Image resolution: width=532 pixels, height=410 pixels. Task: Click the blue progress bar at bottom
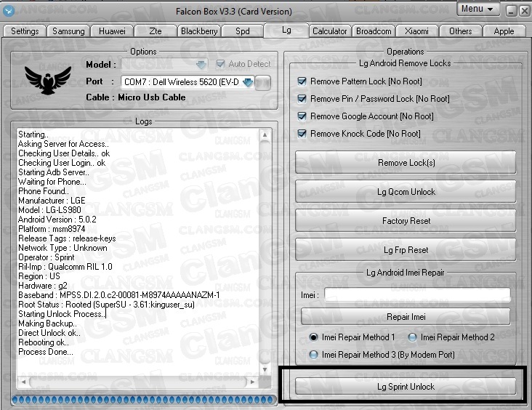144,400
